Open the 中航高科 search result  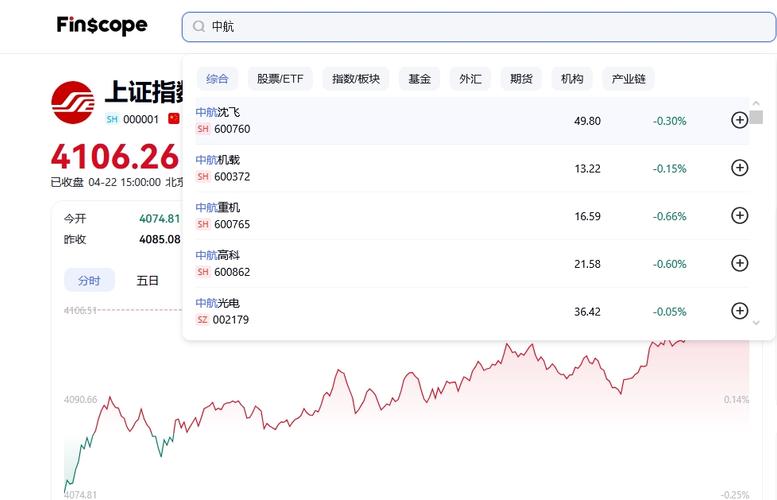coord(472,263)
